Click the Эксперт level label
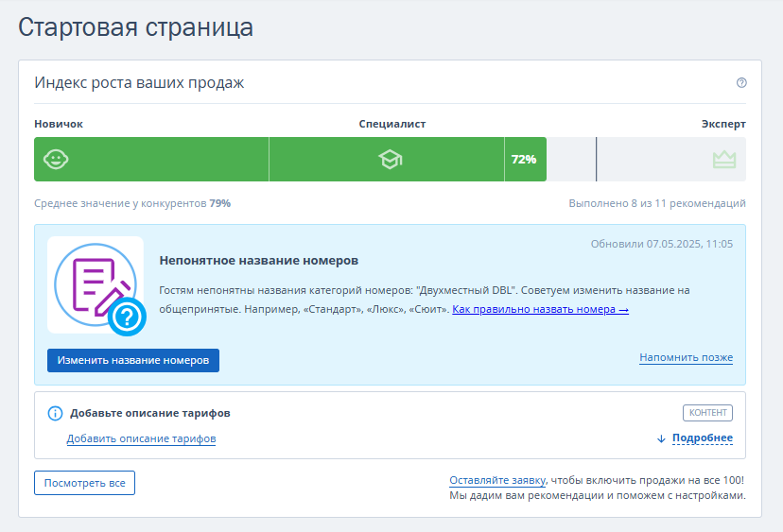The image size is (783, 532). (723, 124)
